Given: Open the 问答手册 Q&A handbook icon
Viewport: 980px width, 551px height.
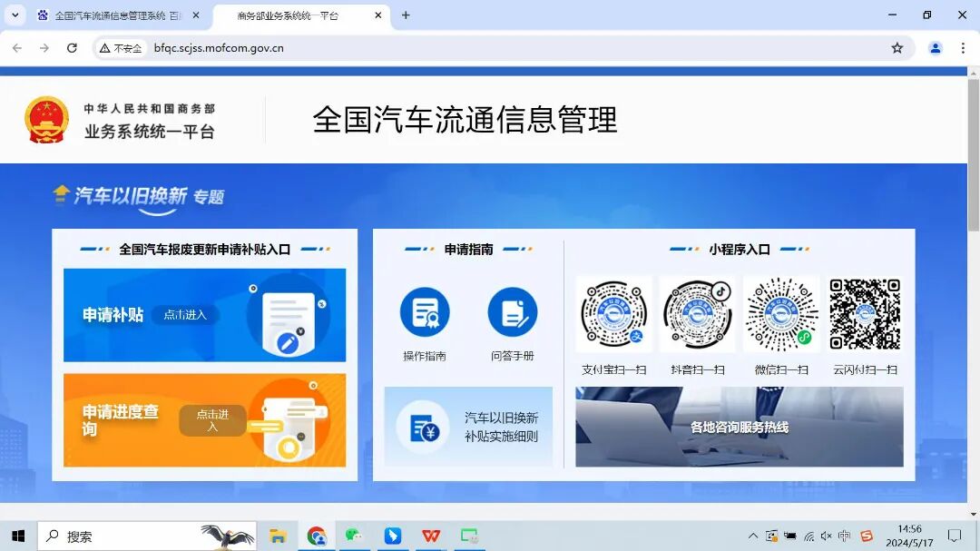Looking at the screenshot, I should point(512,309).
